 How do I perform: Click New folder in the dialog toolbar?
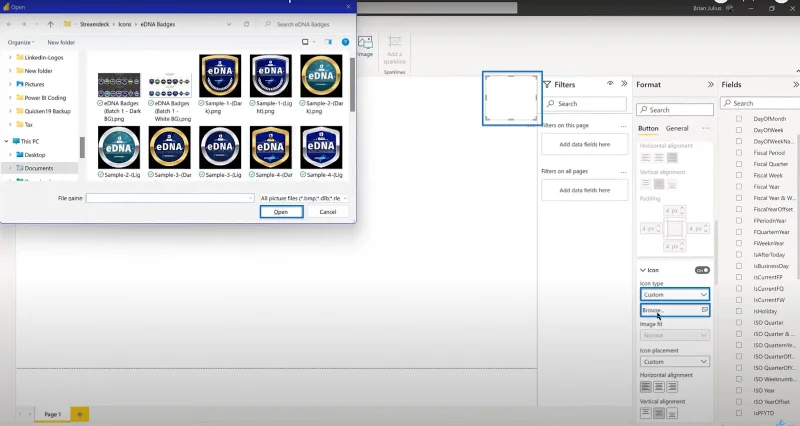(x=61, y=42)
